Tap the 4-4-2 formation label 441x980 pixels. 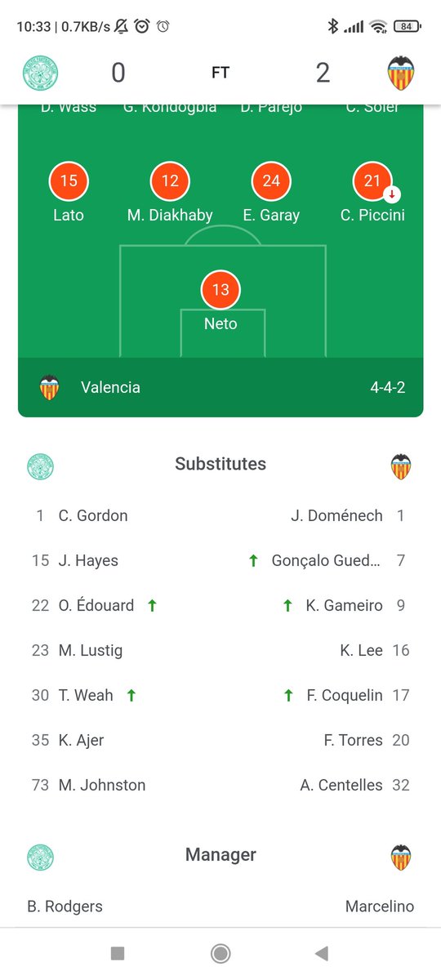click(x=388, y=387)
